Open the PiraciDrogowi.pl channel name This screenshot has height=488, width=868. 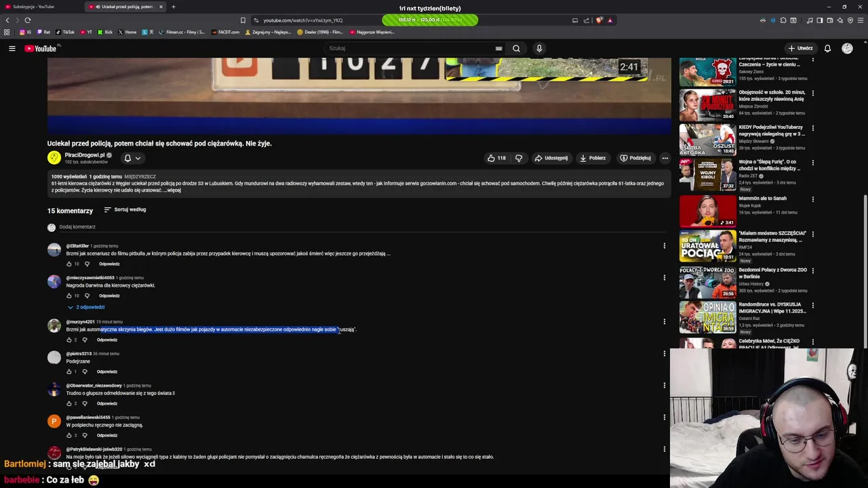coord(85,155)
